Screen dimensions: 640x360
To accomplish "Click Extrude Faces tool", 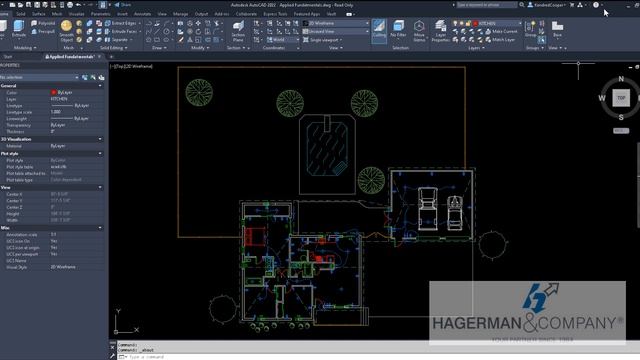I will [x=121, y=31].
